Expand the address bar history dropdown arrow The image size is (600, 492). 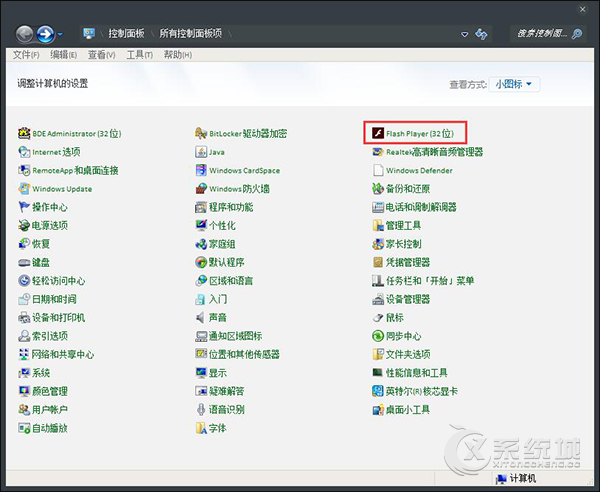(x=465, y=34)
